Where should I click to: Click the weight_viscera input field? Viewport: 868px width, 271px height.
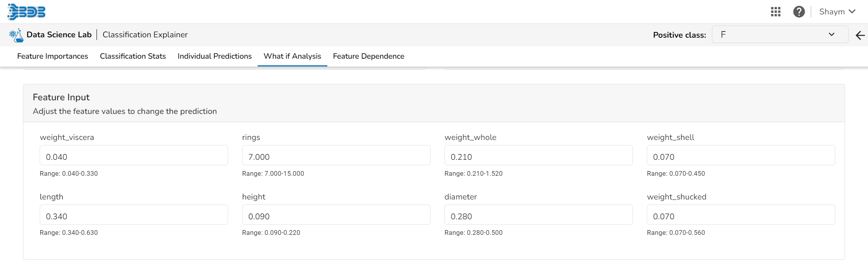(x=134, y=156)
